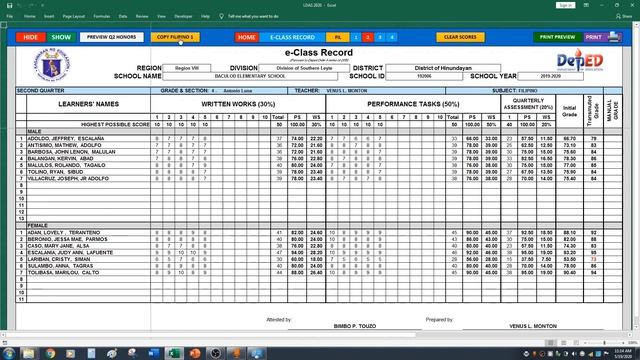Select quarter 1 button
This screenshot has height=360, width=640.
click(356, 37)
